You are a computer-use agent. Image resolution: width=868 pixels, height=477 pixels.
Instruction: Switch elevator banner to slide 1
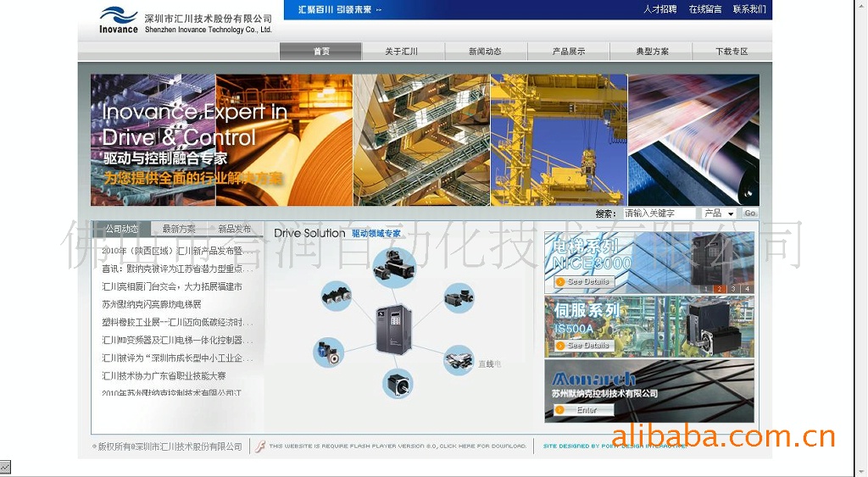[705, 289]
